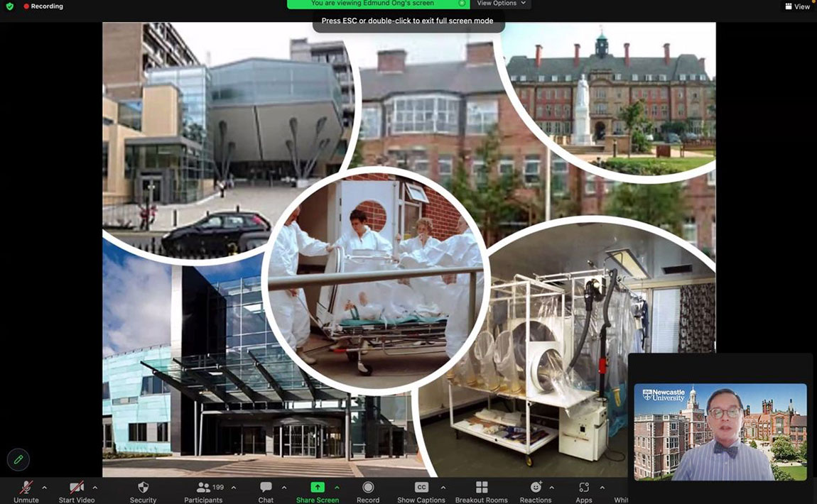Start the video camera
This screenshot has height=504, width=817.
tap(77, 491)
